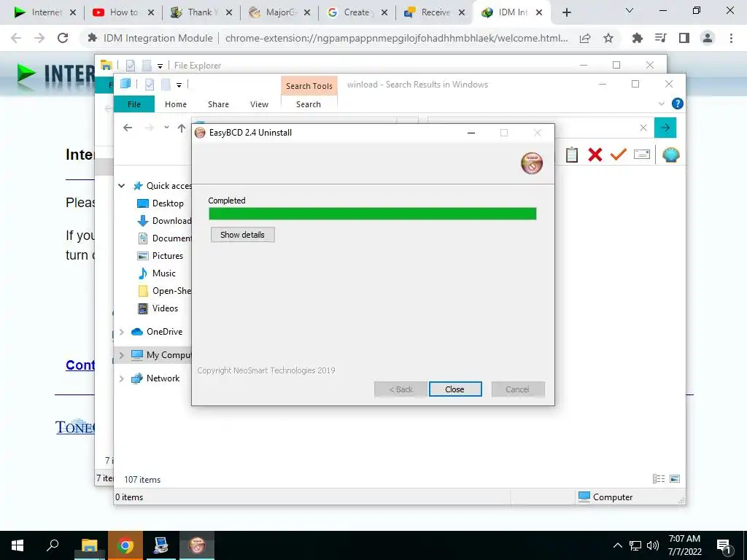Viewport: 747px width, 560px height.
Task: Select the Search ribbon tab
Action: point(309,104)
